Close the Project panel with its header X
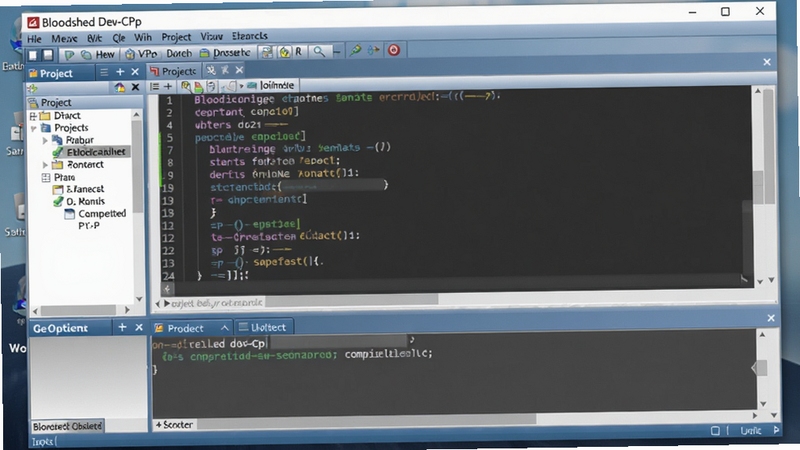Viewport: 800px width, 450px height. pos(135,72)
